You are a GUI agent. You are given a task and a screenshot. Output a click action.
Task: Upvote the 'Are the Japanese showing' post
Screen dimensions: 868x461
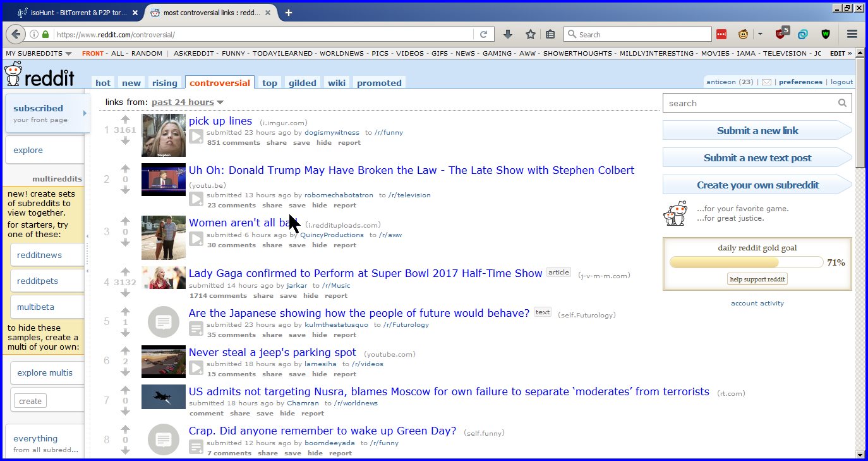tap(125, 310)
